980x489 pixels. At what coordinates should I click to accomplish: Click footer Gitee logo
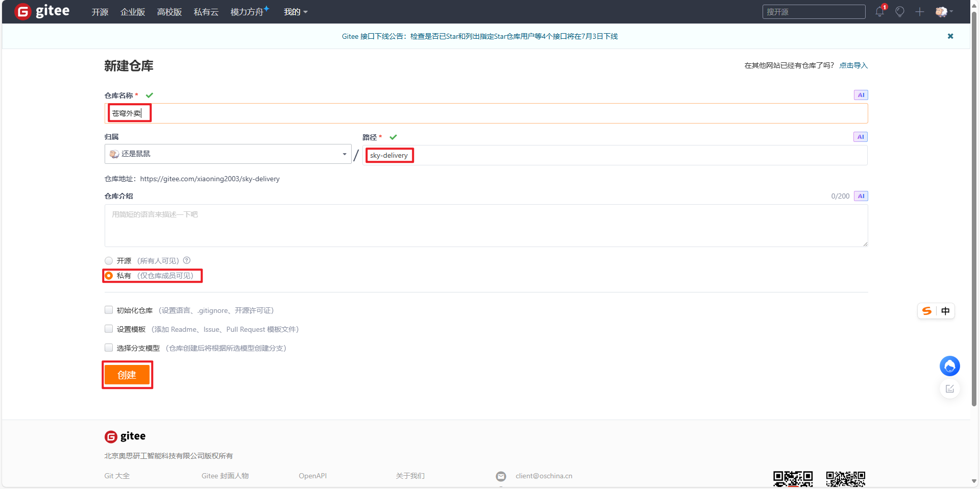[x=125, y=436]
